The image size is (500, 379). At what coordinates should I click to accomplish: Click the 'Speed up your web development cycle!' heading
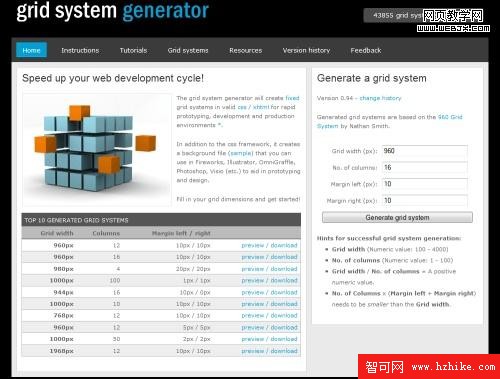113,78
